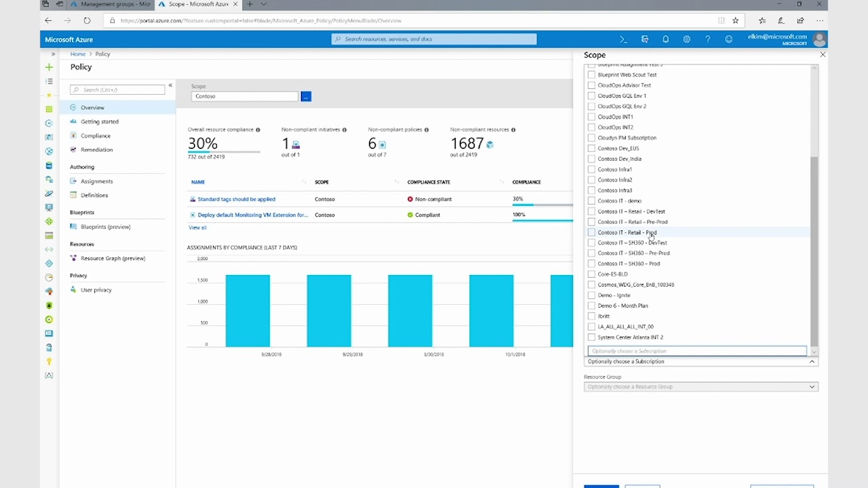Click the Favorites star in sidebar
The height and width of the screenshot is (488, 868).
click(49, 96)
